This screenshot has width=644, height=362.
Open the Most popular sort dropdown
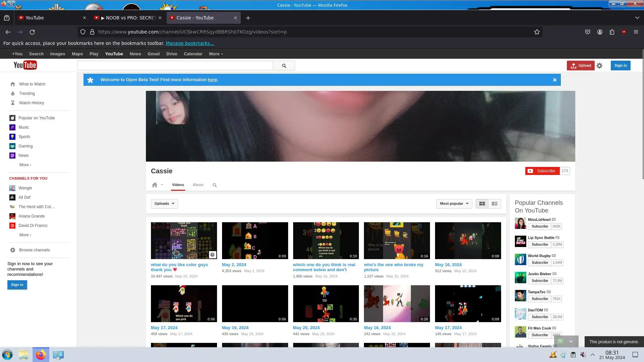(x=454, y=204)
